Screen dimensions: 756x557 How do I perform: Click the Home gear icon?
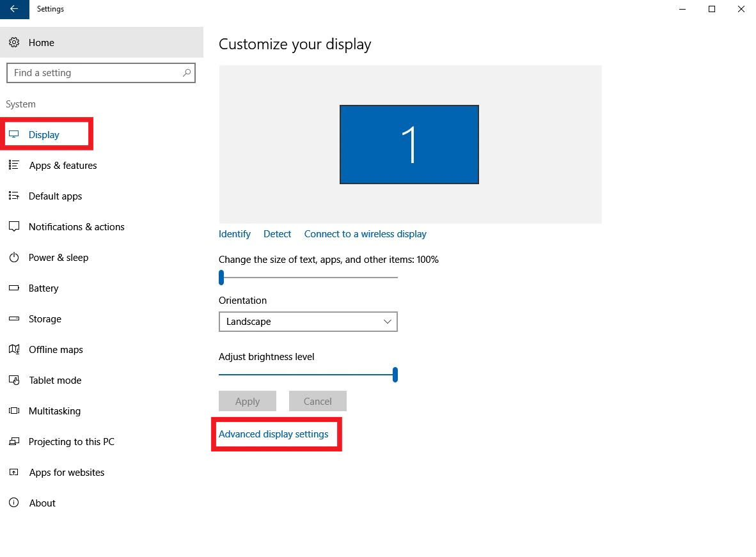(14, 42)
